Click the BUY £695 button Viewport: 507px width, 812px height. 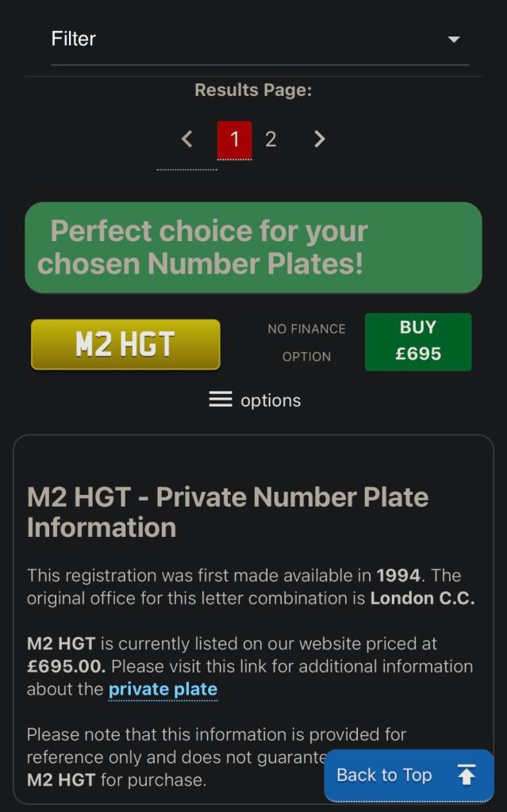coord(418,341)
